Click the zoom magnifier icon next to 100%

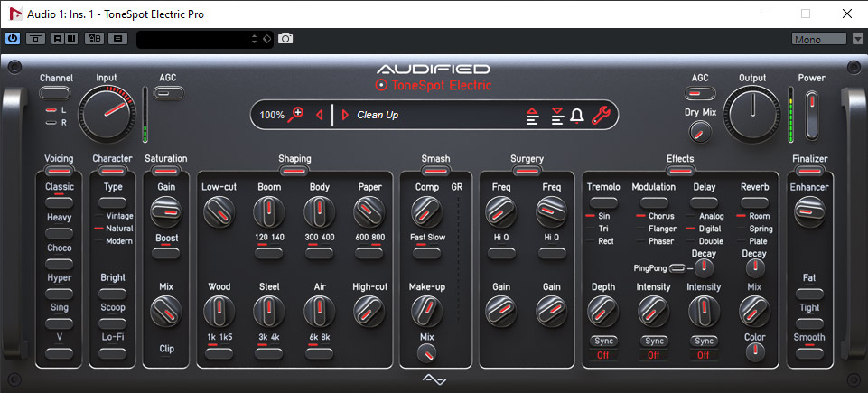pos(295,115)
